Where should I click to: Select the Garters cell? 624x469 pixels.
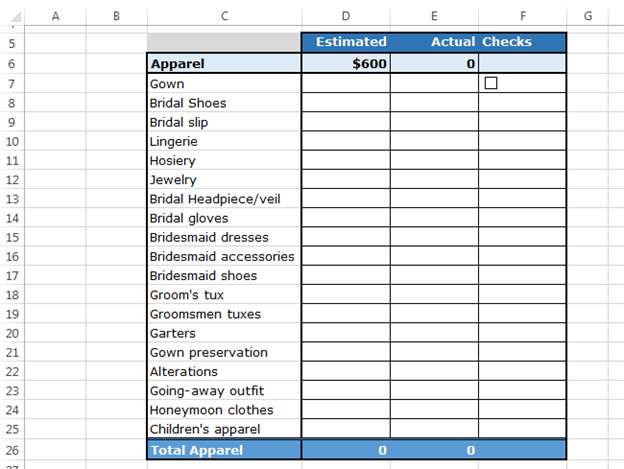(224, 333)
